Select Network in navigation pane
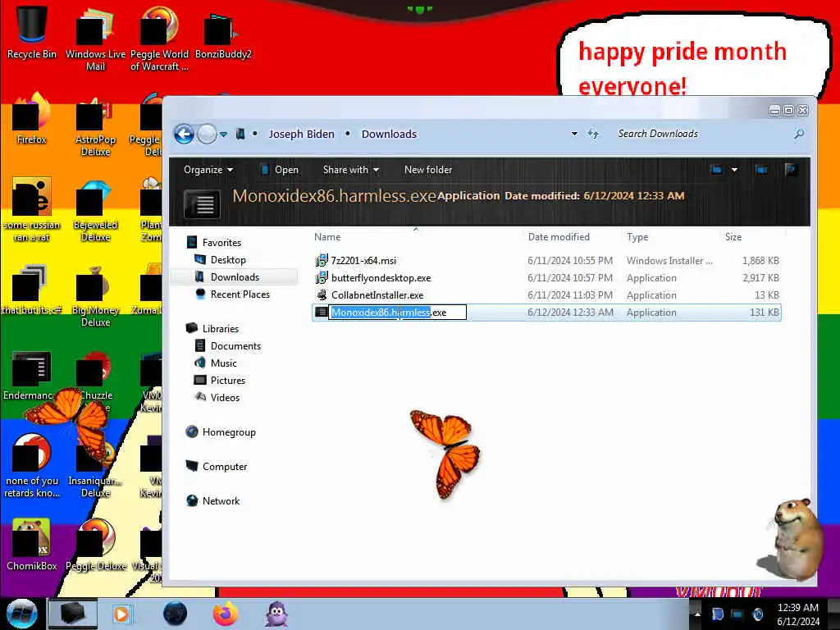840x630 pixels. (221, 501)
